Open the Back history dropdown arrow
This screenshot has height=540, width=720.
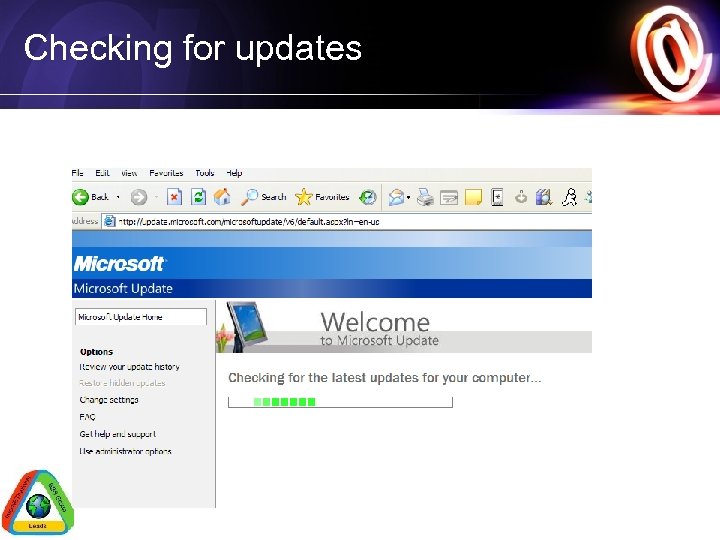point(118,197)
